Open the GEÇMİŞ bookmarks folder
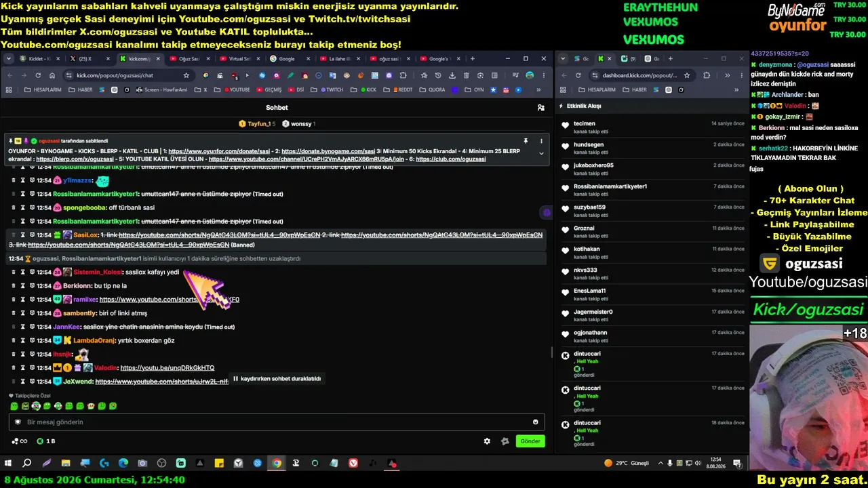Screen dimensions: 868x488 coord(269,89)
